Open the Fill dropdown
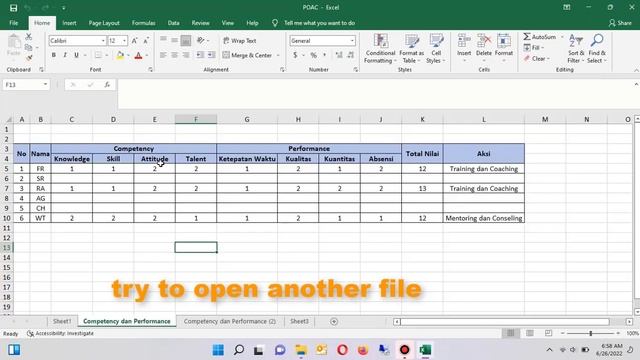The height and width of the screenshot is (360, 640). 534,48
